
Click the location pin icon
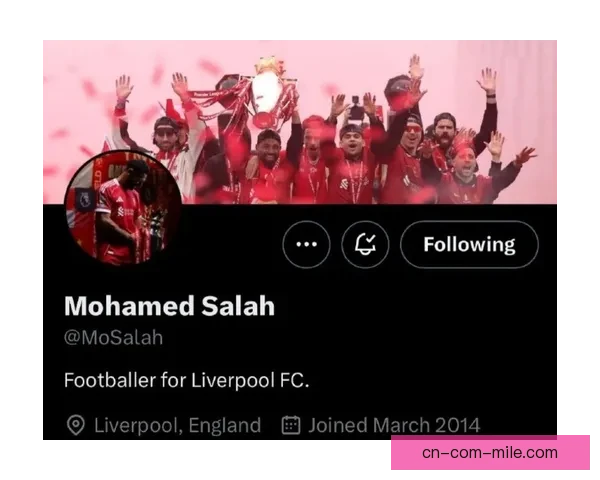click(75, 425)
